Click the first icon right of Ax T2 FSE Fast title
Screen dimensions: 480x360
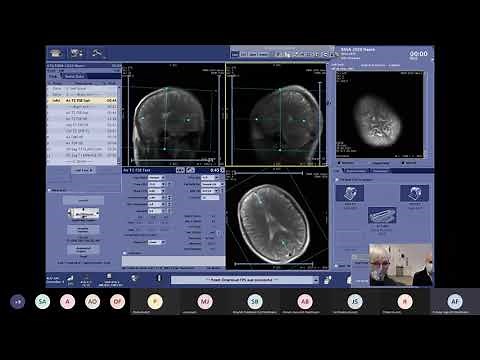pos(180,170)
